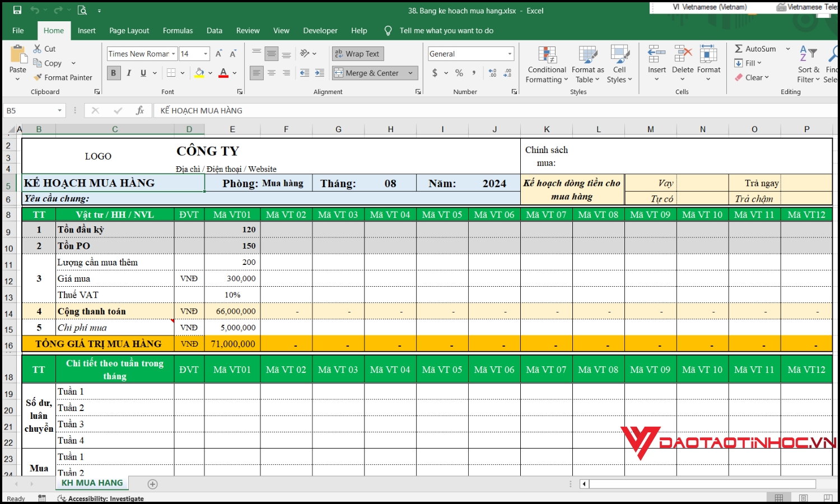Open the Name Box dropdown arrow
840x504 pixels.
tap(59, 110)
